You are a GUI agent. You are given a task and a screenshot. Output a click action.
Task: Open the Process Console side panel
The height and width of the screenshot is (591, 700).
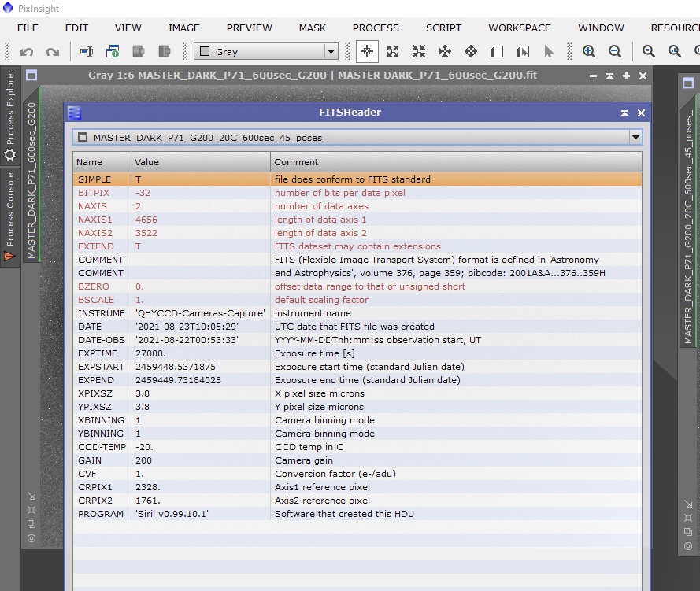(x=9, y=216)
